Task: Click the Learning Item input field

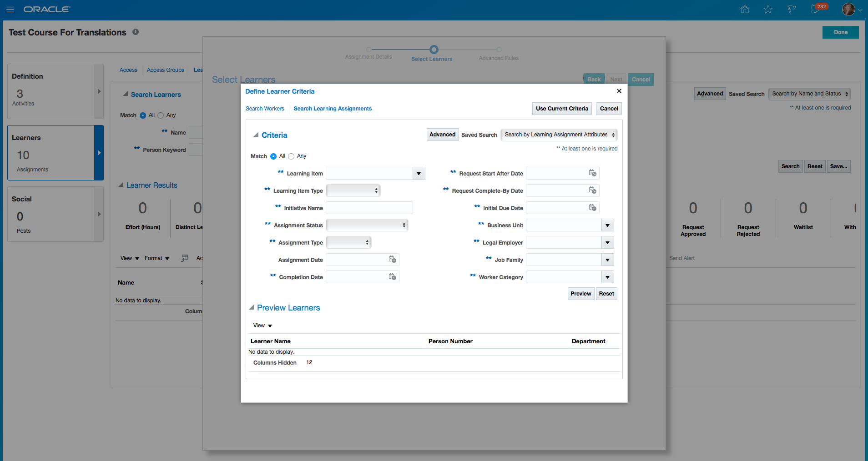Action: (x=369, y=173)
